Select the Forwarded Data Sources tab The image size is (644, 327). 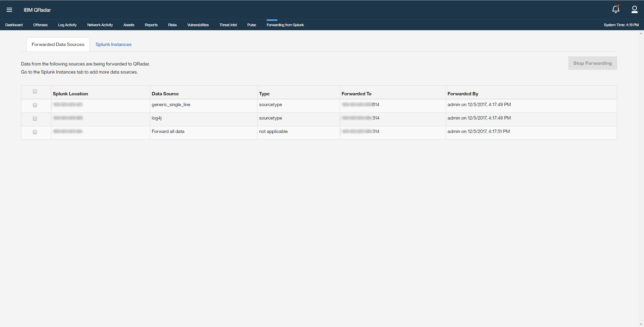(58, 44)
